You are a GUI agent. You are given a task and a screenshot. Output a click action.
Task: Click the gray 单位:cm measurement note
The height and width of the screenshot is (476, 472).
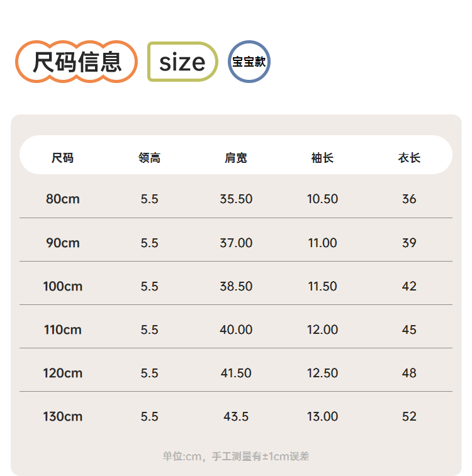click(x=236, y=457)
